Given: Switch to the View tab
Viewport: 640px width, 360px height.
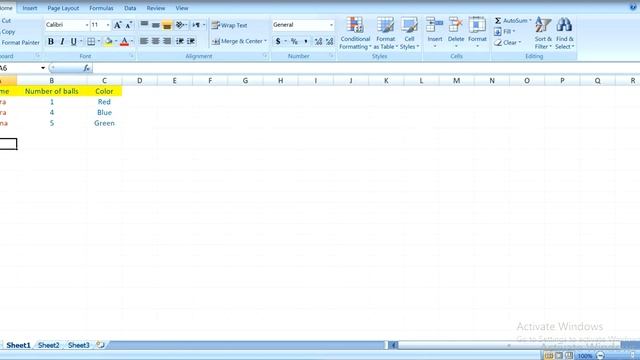Looking at the screenshot, I should point(182,8).
